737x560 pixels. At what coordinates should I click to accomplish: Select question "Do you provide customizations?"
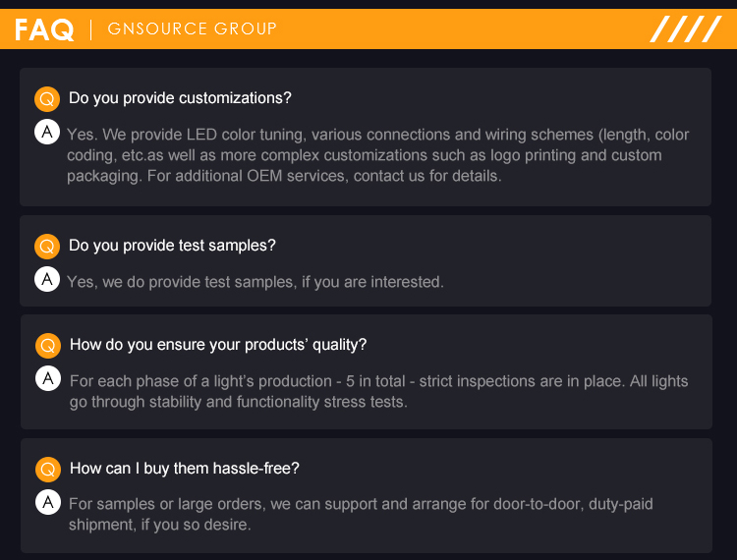(x=180, y=98)
